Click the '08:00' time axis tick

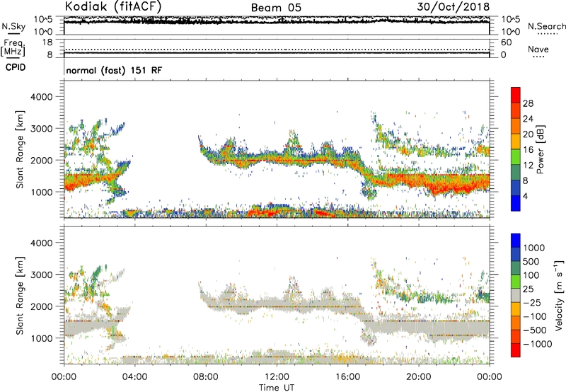[x=205, y=377]
